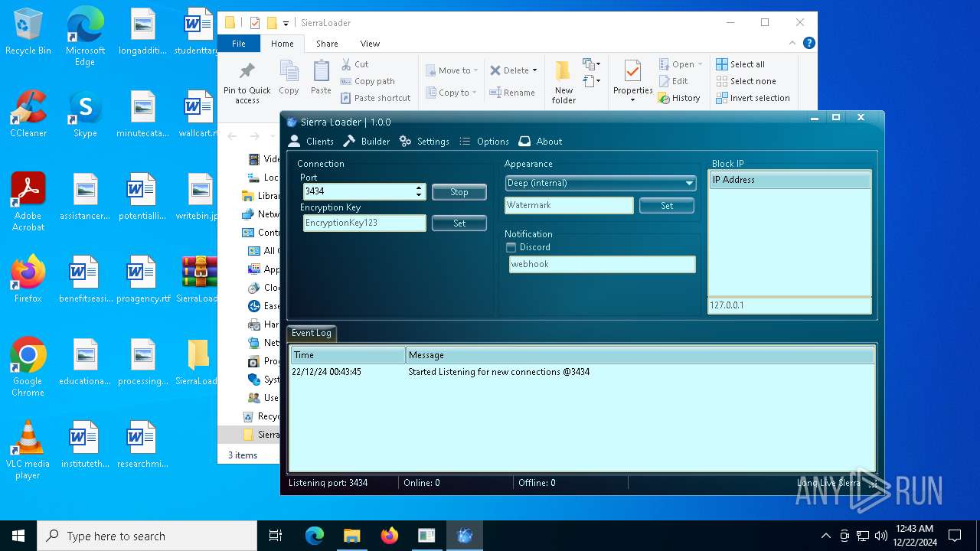The height and width of the screenshot is (551, 980).
Task: Click the Stop listening button
Action: pos(459,192)
